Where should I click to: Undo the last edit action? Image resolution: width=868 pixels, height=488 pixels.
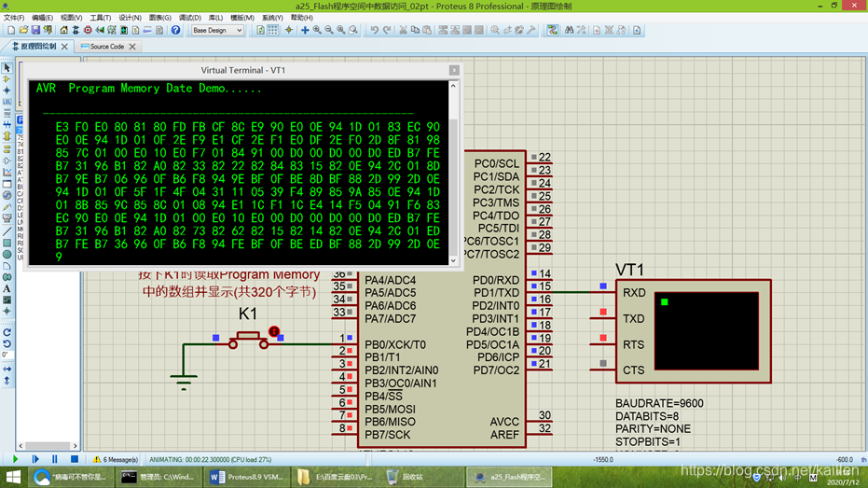374,30
